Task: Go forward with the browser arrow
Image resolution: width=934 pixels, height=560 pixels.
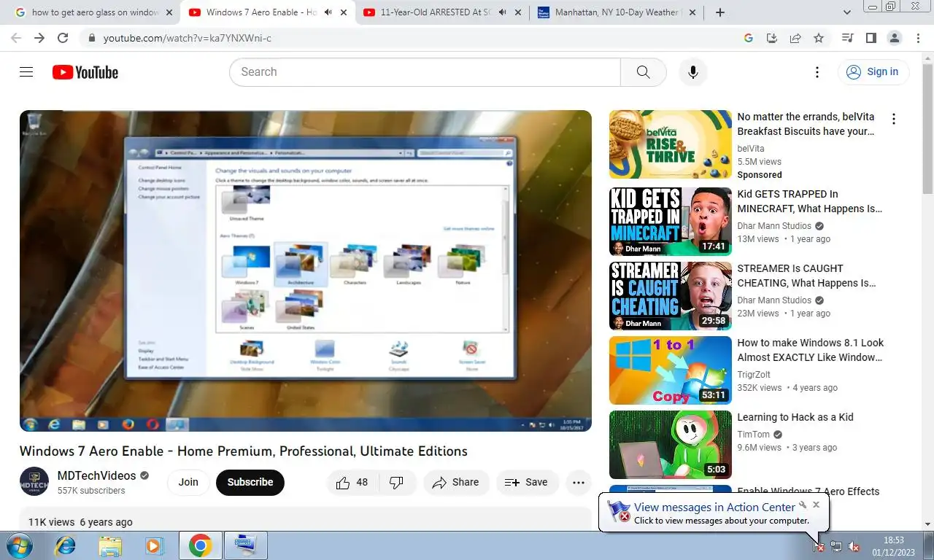Action: (39, 38)
